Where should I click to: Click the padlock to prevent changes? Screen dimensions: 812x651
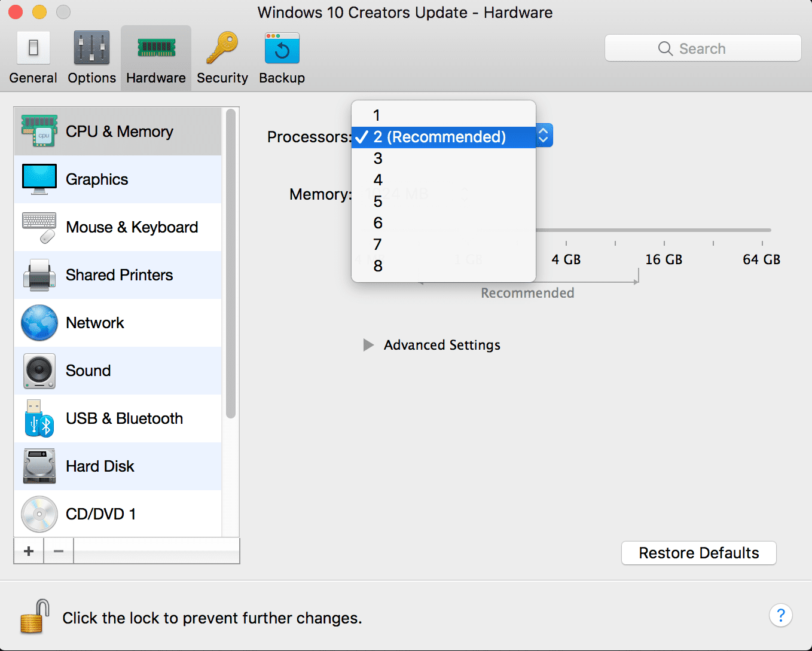tap(35, 616)
